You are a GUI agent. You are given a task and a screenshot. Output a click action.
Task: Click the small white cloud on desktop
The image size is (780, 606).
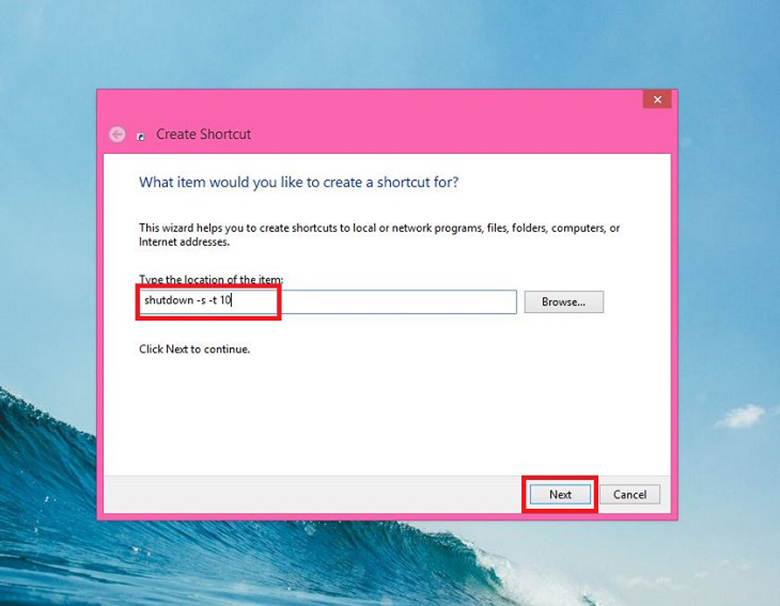(740, 414)
